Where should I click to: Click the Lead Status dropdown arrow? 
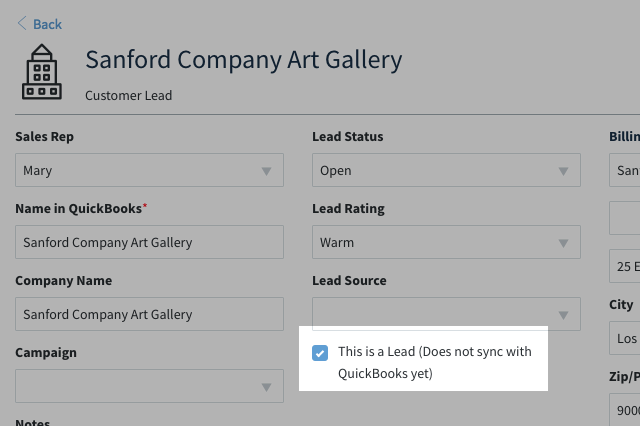(x=563, y=171)
